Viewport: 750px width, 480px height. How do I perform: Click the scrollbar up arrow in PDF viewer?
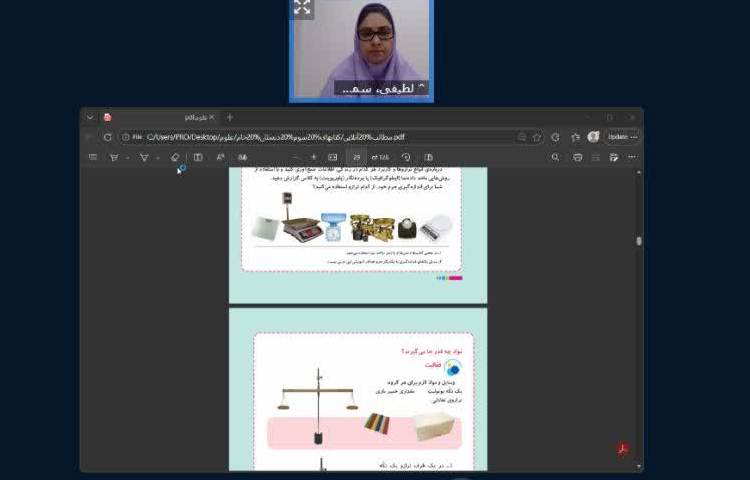coord(639,172)
